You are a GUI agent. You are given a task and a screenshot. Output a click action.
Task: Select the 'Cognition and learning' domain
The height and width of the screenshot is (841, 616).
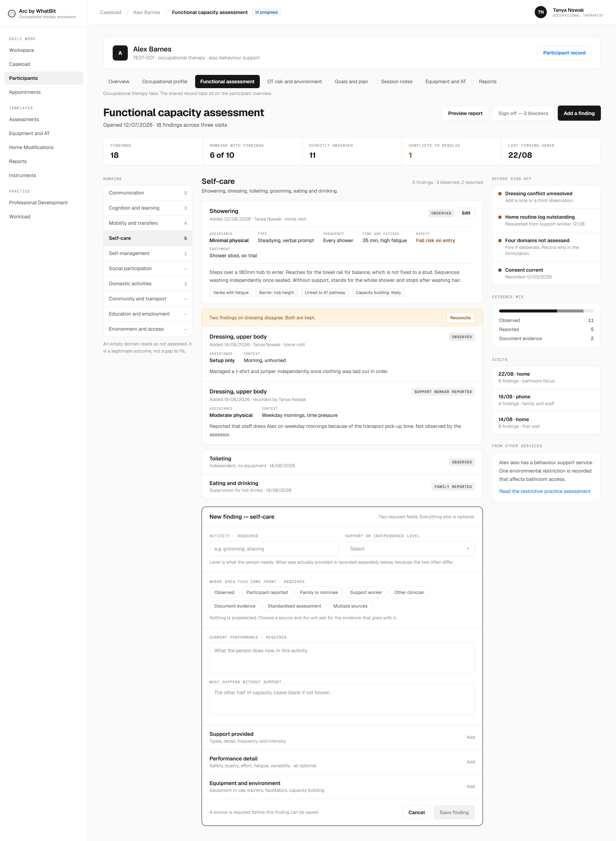click(x=148, y=208)
